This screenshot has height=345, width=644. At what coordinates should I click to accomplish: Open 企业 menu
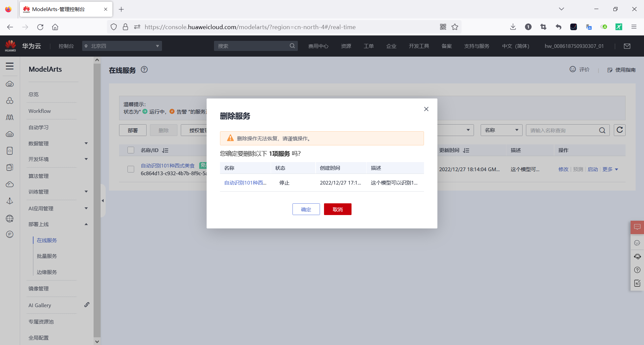[391, 46]
